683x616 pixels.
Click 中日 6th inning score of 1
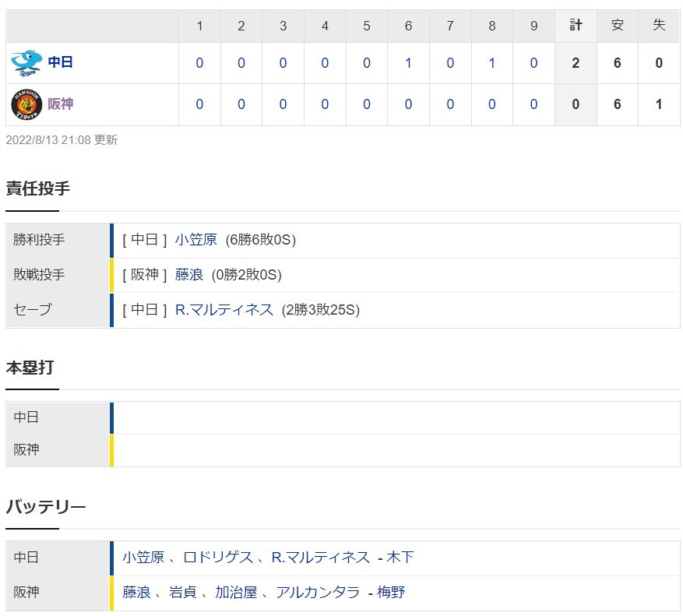408,63
